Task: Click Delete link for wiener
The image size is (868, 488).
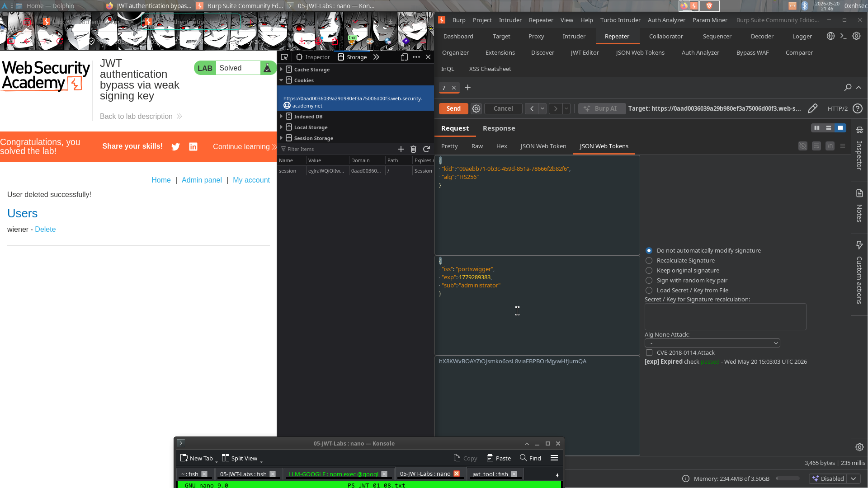Action: pos(45,229)
